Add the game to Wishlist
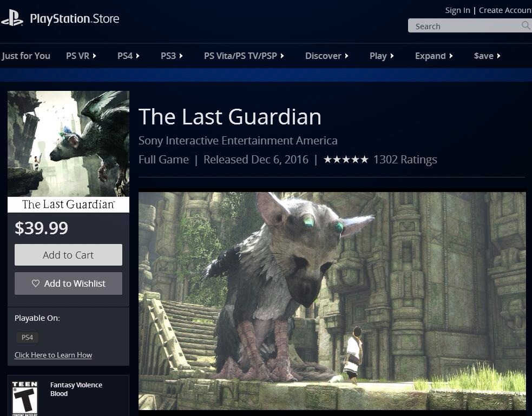Viewport: 532px width, 416px height. point(68,283)
